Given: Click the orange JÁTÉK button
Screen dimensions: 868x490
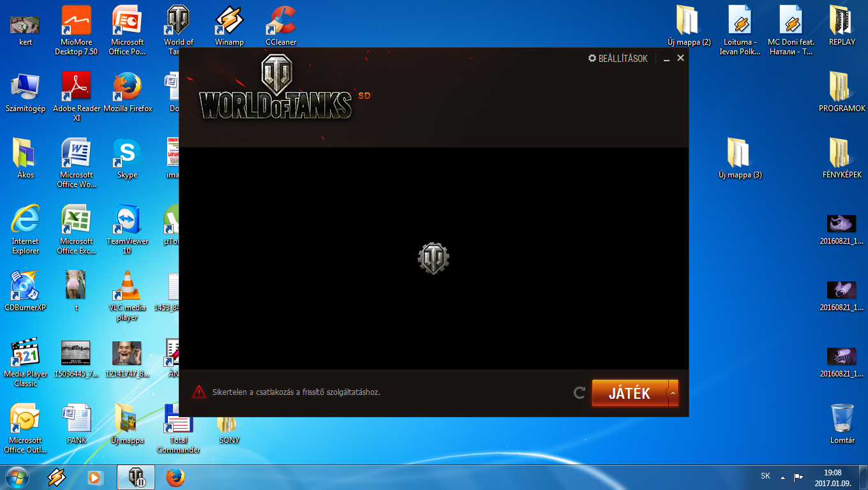Looking at the screenshot, I should tap(629, 393).
